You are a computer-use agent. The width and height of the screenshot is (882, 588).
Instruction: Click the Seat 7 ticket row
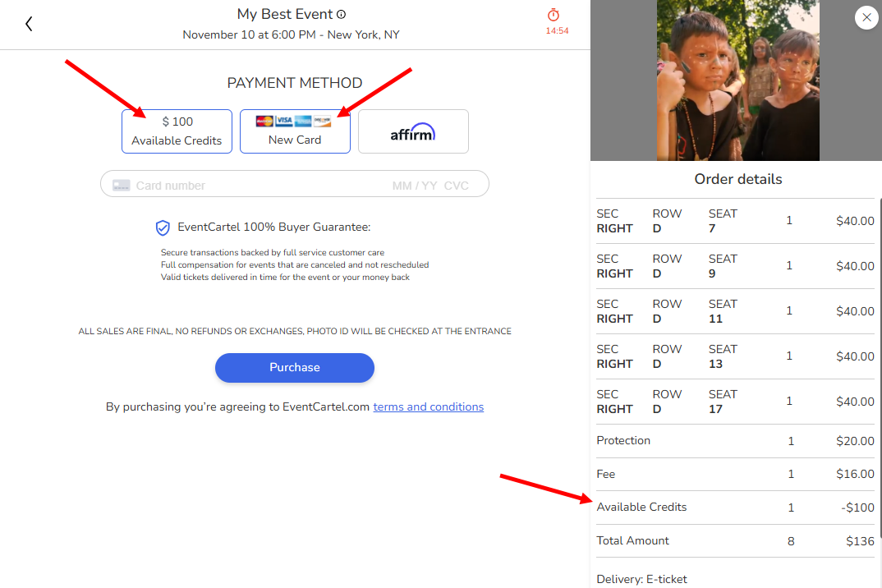(735, 221)
